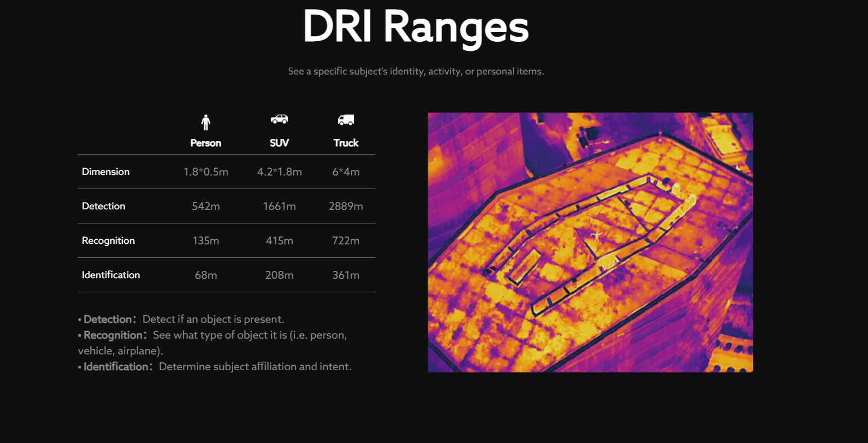Click the subtitle about subject's identity

click(416, 71)
